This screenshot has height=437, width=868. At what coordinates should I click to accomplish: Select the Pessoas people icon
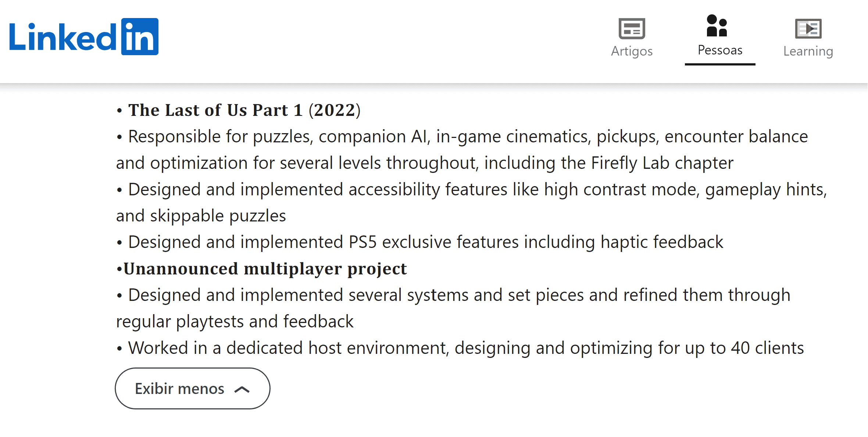click(x=717, y=26)
